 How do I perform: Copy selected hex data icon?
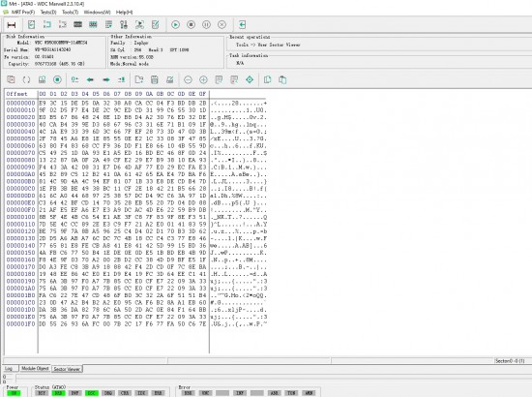click(267, 79)
